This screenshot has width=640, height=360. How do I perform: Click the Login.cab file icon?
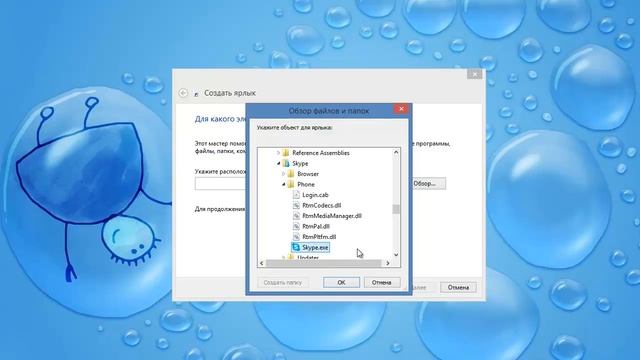point(296,195)
